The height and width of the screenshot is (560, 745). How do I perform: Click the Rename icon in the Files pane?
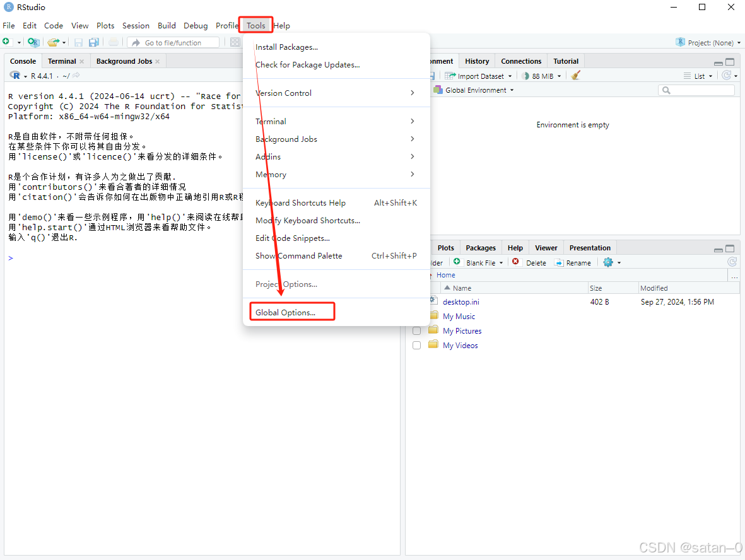coord(560,263)
